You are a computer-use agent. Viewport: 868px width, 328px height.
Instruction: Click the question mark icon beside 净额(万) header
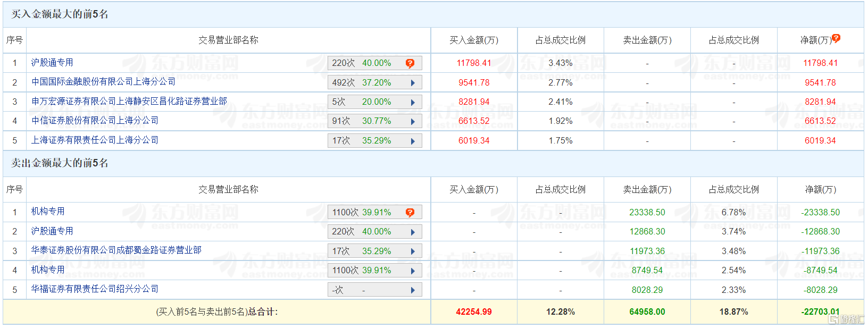[836, 38]
